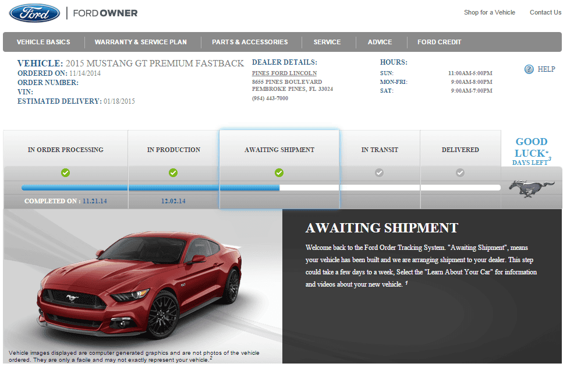Open the Advice menu
588x381 pixels.
[380, 42]
